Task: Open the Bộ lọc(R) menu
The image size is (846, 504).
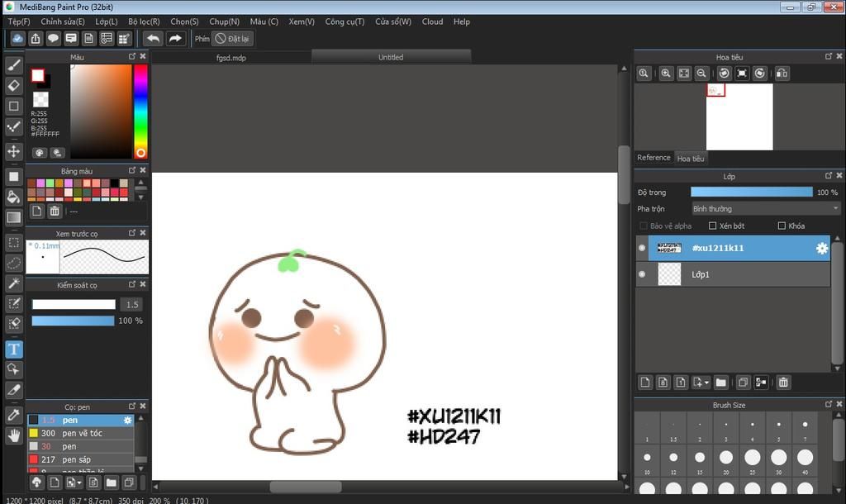Action: coord(144,21)
